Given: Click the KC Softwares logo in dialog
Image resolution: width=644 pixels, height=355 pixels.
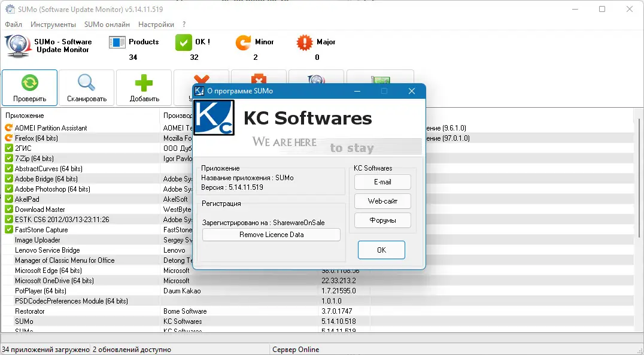Looking at the screenshot, I should tap(214, 117).
